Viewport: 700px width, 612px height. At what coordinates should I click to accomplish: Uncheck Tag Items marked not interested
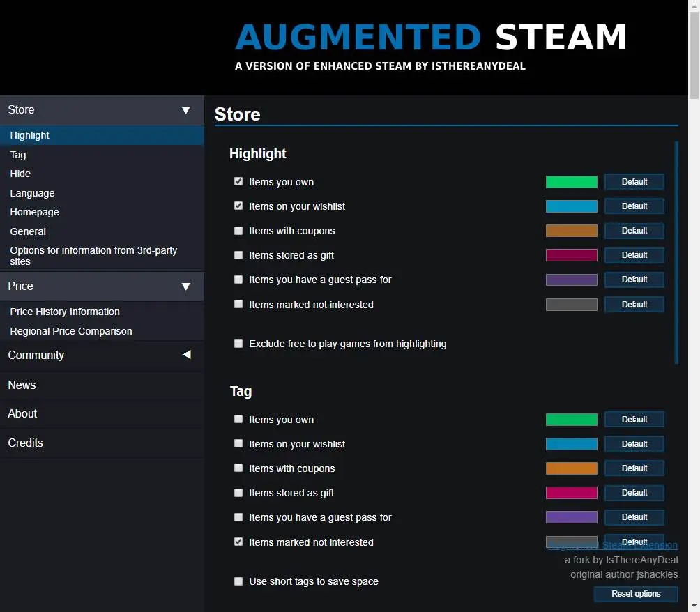click(x=238, y=542)
